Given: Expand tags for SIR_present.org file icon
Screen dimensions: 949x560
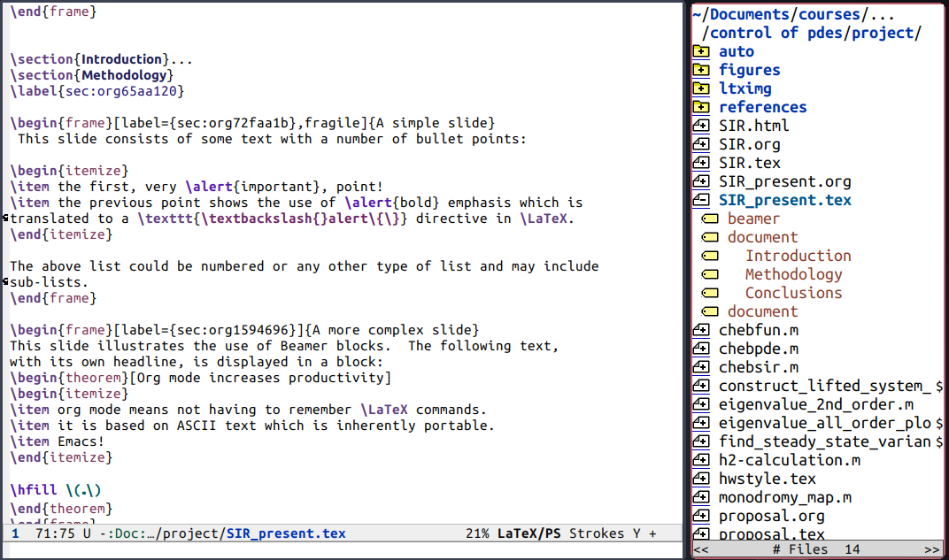Looking at the screenshot, I should pyautogui.click(x=701, y=181).
